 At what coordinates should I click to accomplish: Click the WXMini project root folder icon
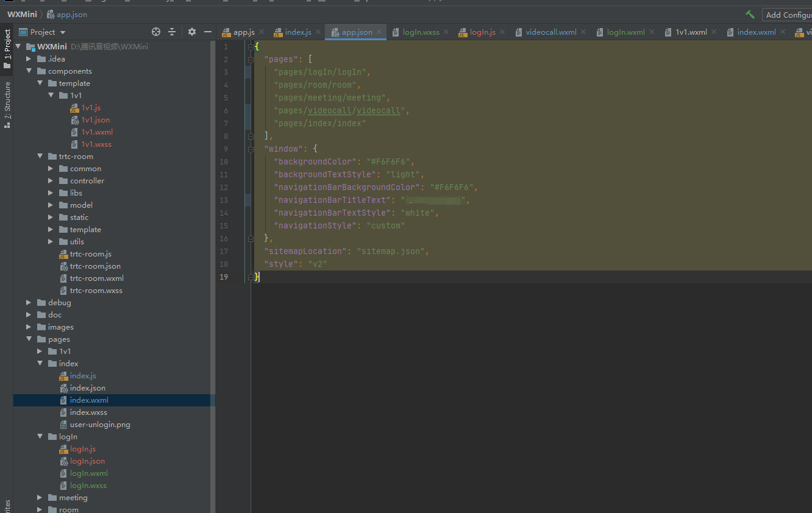pyautogui.click(x=30, y=47)
